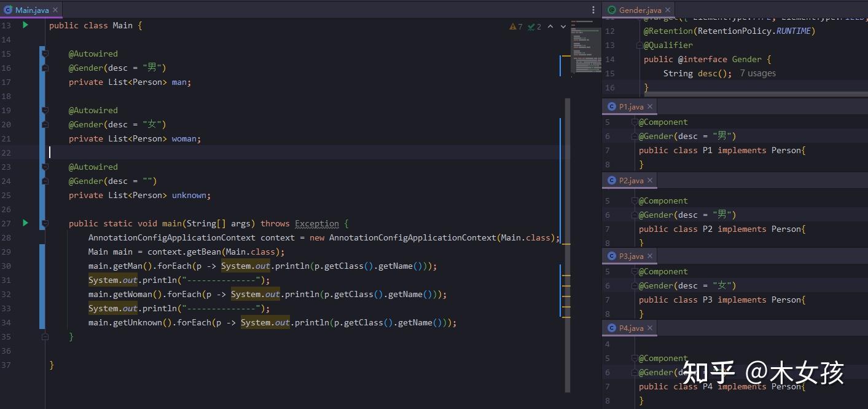Screen dimensions: 868x409
Task: Toggle fold marker at @Qualifier in Gender.java
Action: [638, 45]
